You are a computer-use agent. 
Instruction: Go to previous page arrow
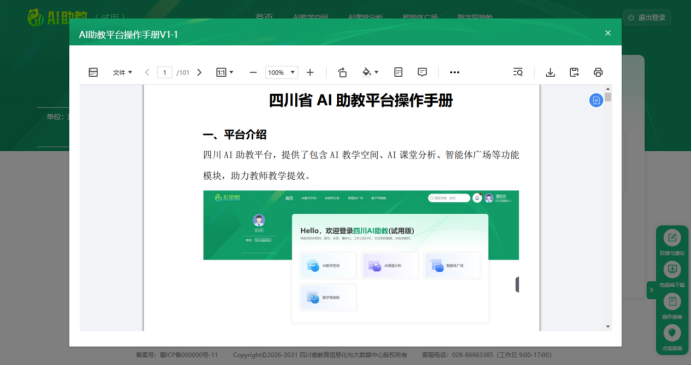click(x=147, y=72)
